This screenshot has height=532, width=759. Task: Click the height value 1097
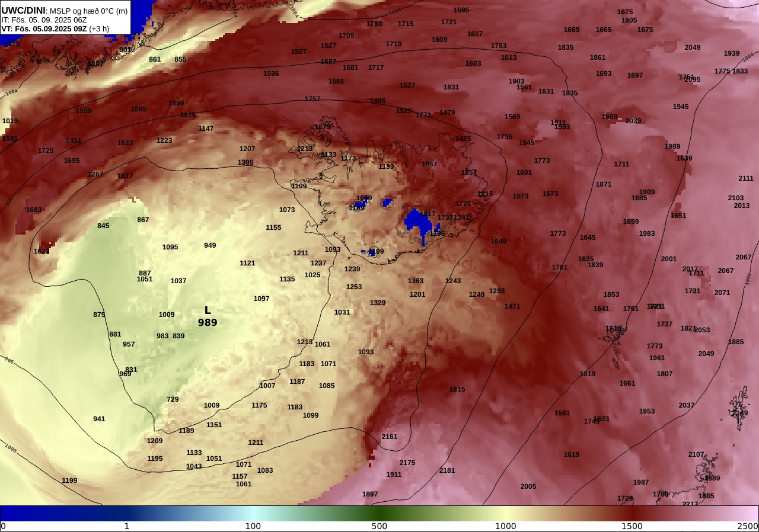[261, 299]
